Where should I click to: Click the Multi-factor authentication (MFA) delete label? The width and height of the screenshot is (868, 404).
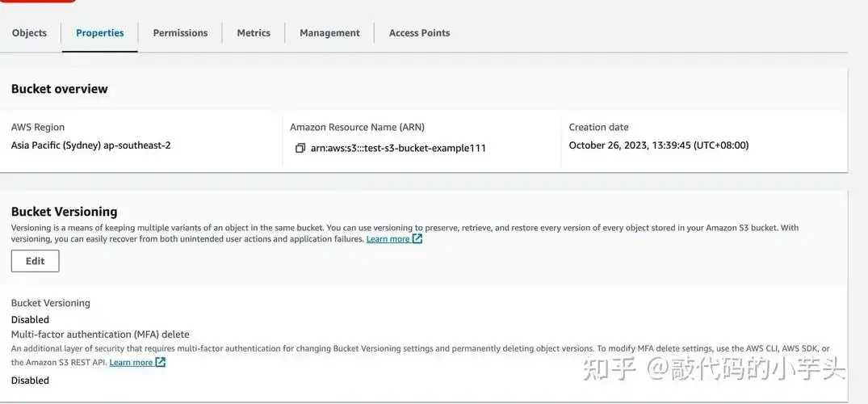(100, 335)
